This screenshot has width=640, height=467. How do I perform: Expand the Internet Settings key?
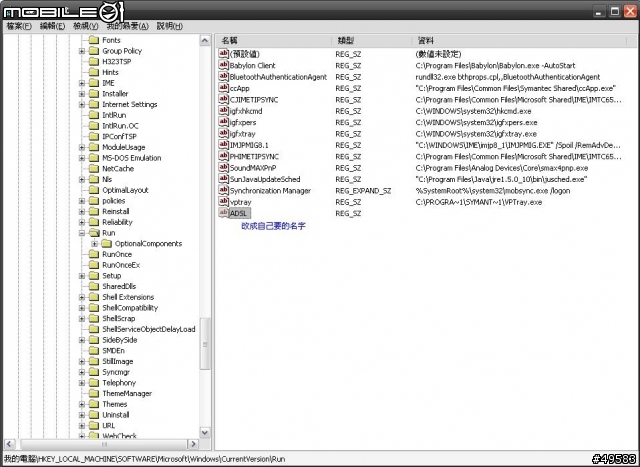82,105
